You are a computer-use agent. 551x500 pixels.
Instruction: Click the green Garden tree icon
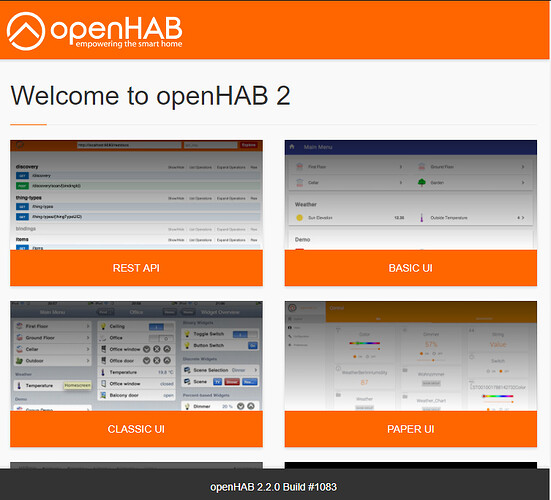coord(422,182)
